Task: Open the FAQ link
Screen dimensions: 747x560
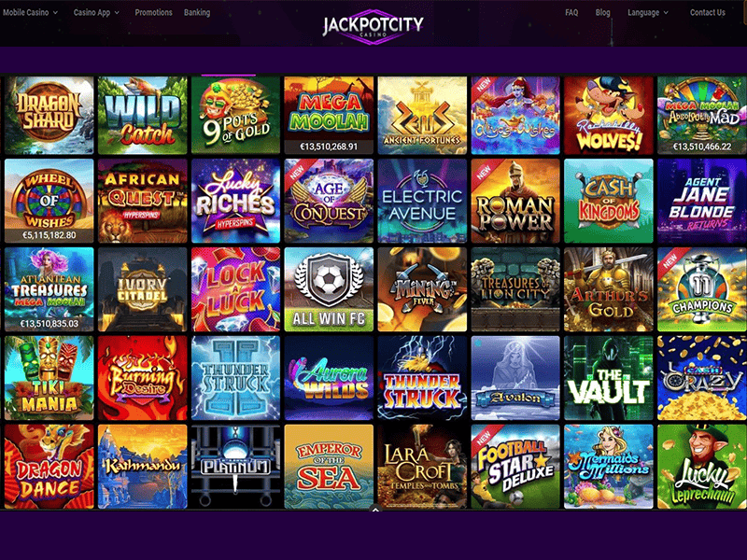Action: [x=571, y=12]
